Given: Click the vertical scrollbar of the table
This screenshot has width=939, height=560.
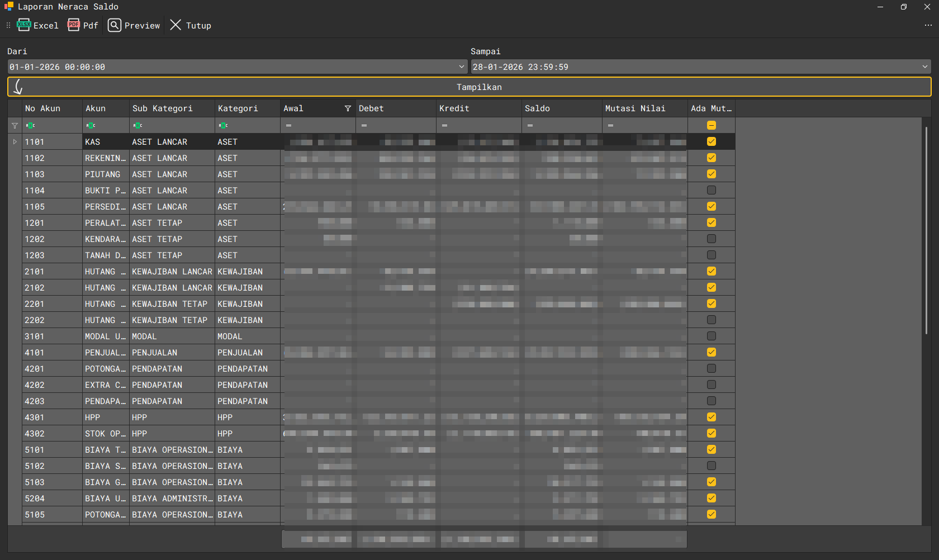Looking at the screenshot, I should [x=926, y=229].
